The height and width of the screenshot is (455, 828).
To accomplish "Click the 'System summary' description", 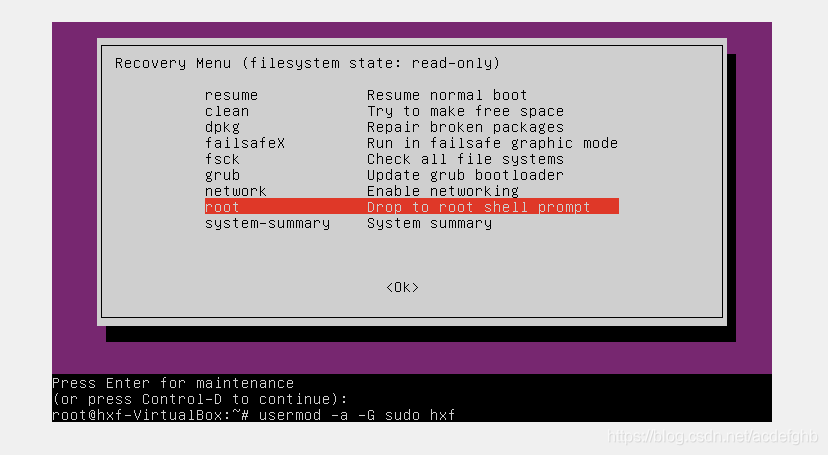I will point(429,223).
